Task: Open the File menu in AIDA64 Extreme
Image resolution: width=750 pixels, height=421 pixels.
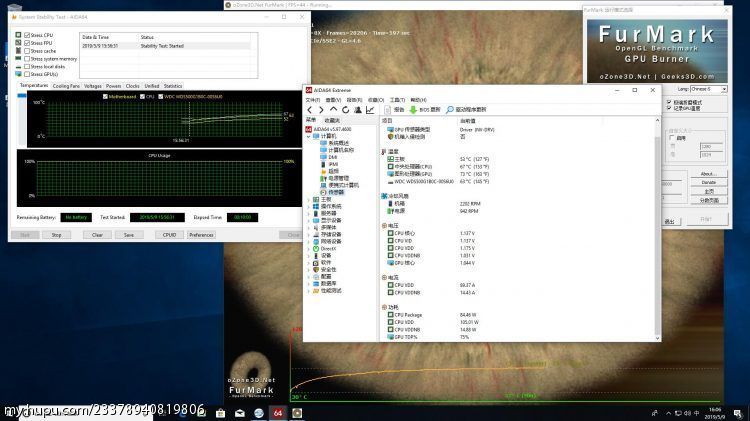Action: [x=312, y=100]
